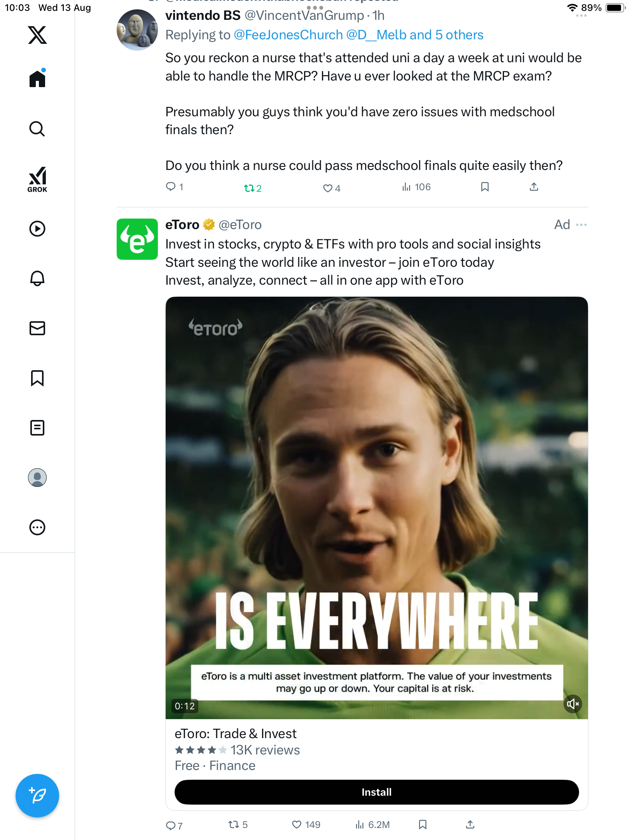Viewport: 630px width, 840px height.
Task: Tap the X logo in sidebar
Action: tap(37, 35)
